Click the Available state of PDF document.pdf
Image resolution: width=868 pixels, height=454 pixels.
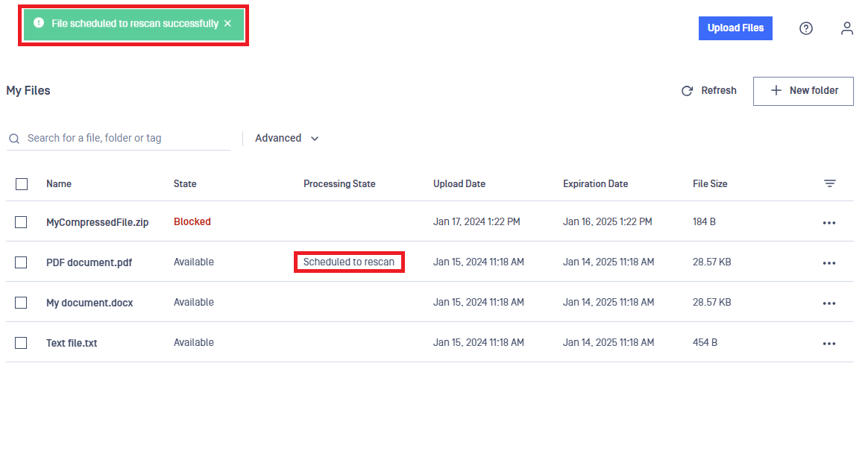194,262
